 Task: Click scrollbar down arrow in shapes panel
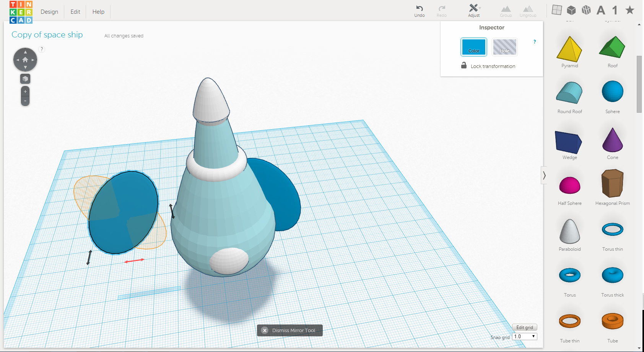(639, 348)
